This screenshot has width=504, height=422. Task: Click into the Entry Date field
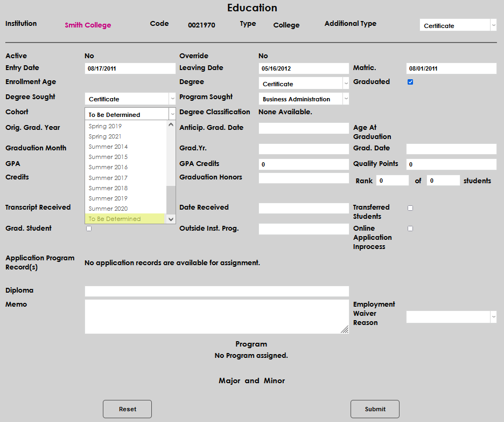tap(130, 68)
